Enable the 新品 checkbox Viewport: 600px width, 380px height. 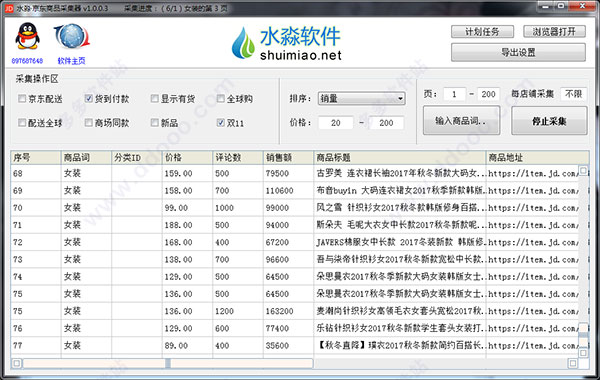coord(155,122)
